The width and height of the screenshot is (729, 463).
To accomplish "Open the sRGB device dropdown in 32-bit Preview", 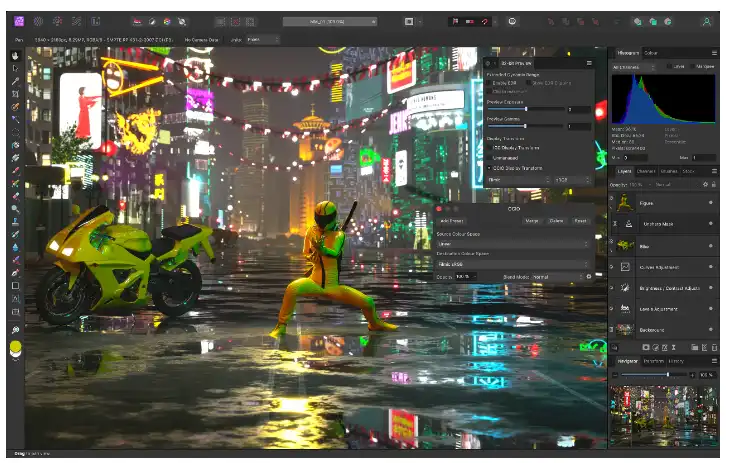I will coord(573,180).
